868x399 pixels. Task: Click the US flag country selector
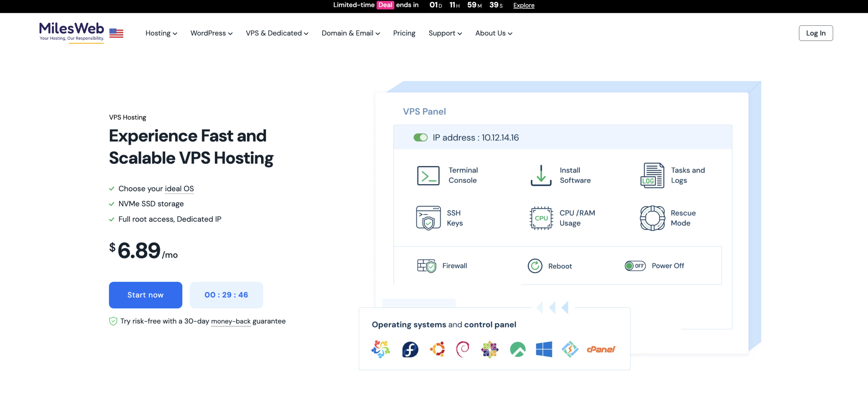tap(116, 33)
